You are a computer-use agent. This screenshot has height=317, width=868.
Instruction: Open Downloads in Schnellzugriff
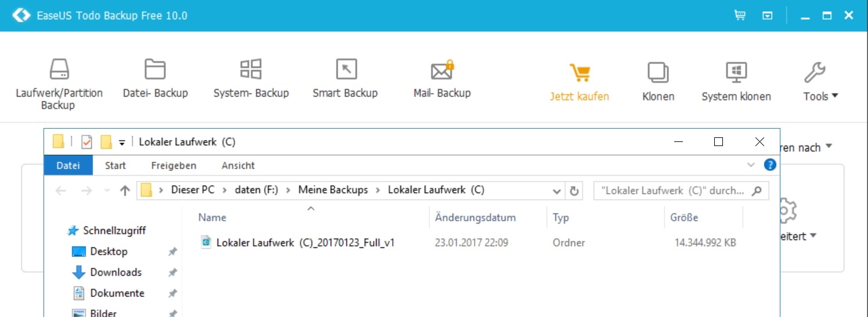(x=115, y=272)
